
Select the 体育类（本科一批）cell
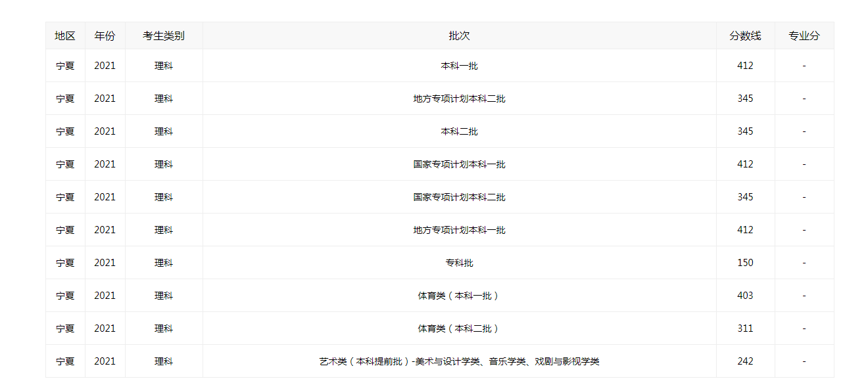click(460, 296)
